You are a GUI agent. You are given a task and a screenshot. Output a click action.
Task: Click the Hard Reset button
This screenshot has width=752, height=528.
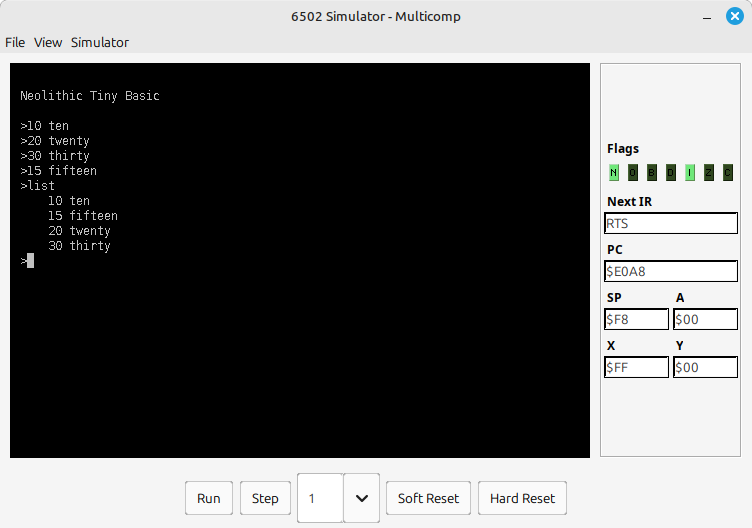(x=522, y=498)
